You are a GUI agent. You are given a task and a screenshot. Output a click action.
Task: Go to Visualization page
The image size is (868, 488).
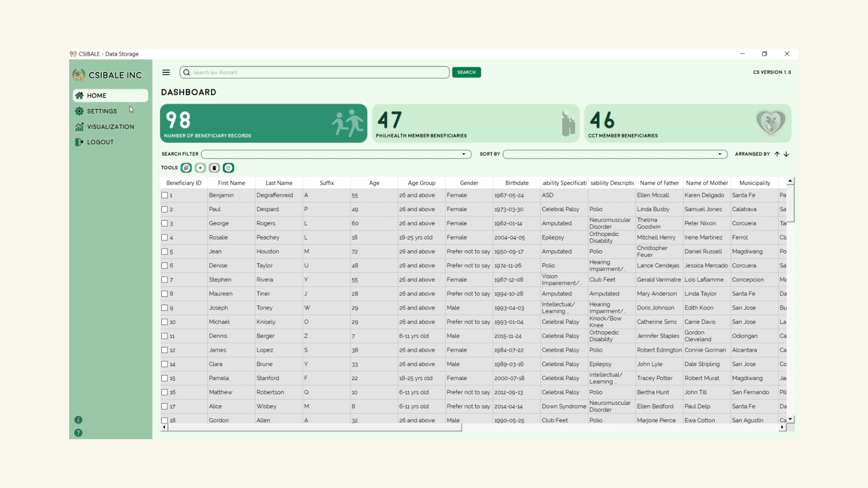tap(110, 127)
